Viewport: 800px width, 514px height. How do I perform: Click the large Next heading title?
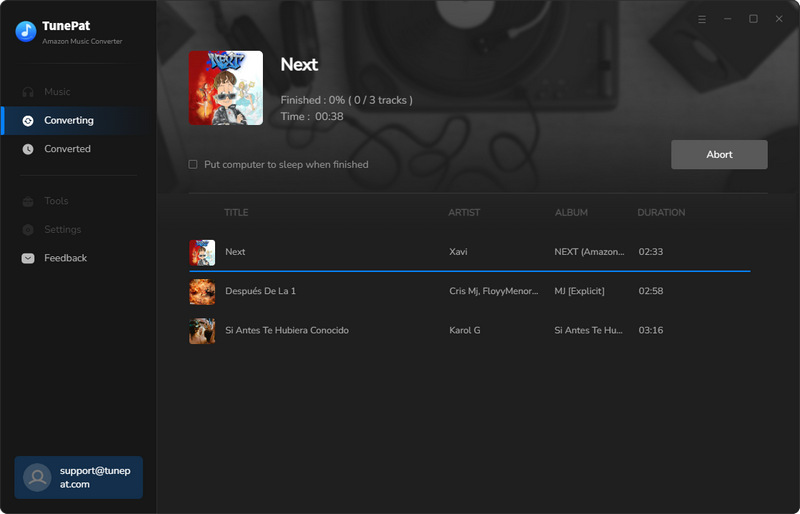tap(299, 64)
